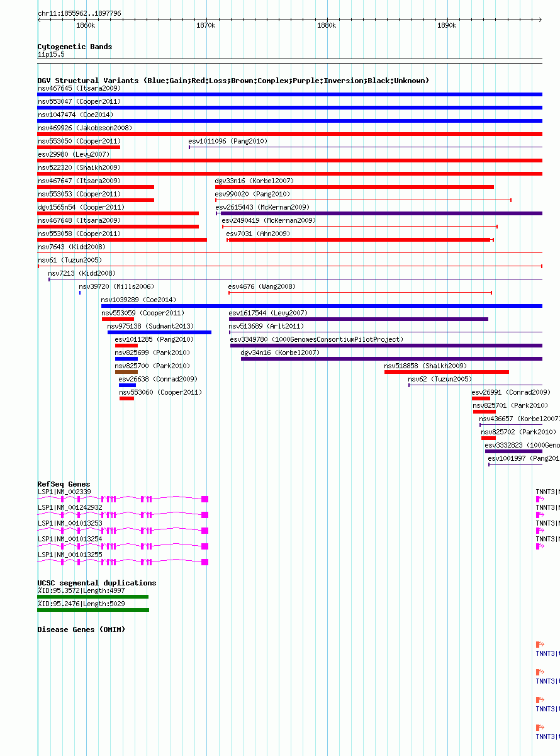
Task: Click the nsv825700 (Park2010) label
Action: pyautogui.click(x=152, y=366)
